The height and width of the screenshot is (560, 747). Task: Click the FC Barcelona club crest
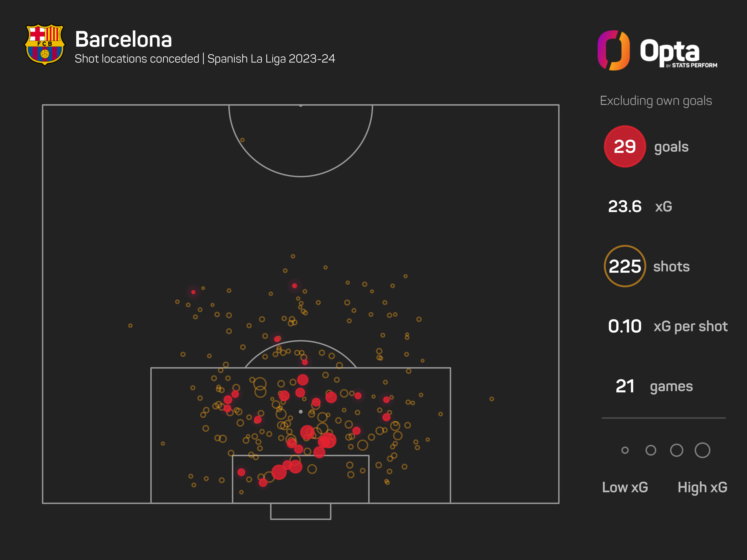point(45,44)
